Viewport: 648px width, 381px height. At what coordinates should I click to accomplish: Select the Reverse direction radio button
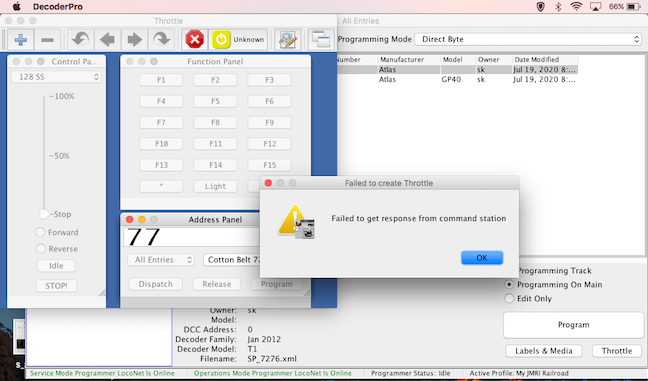tap(40, 249)
